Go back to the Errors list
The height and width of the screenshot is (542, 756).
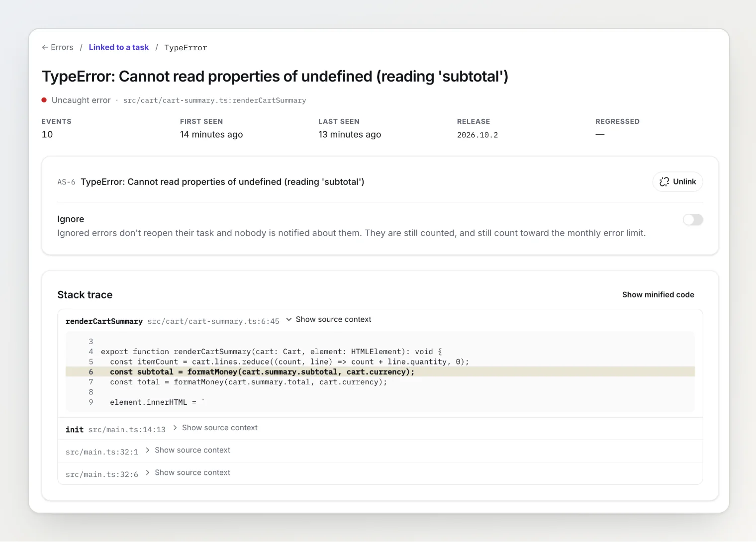(x=58, y=47)
